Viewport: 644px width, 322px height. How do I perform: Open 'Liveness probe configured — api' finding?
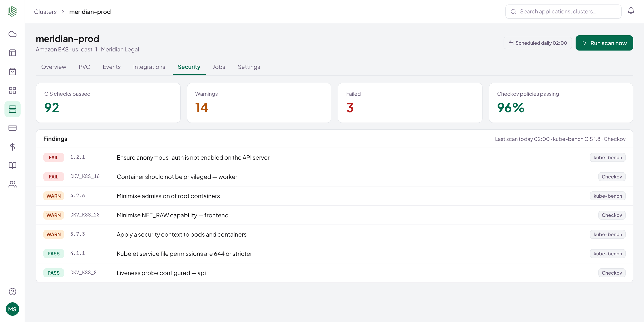[x=334, y=273]
